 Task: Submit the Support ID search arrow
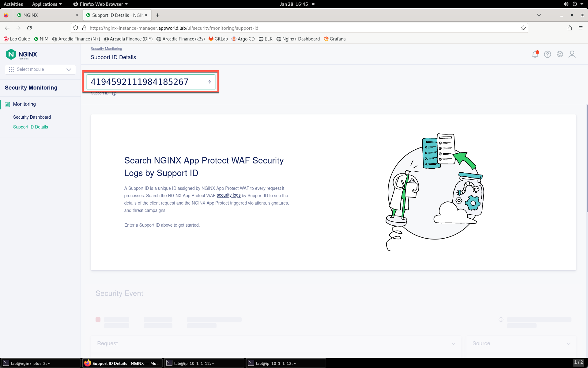coord(209,82)
